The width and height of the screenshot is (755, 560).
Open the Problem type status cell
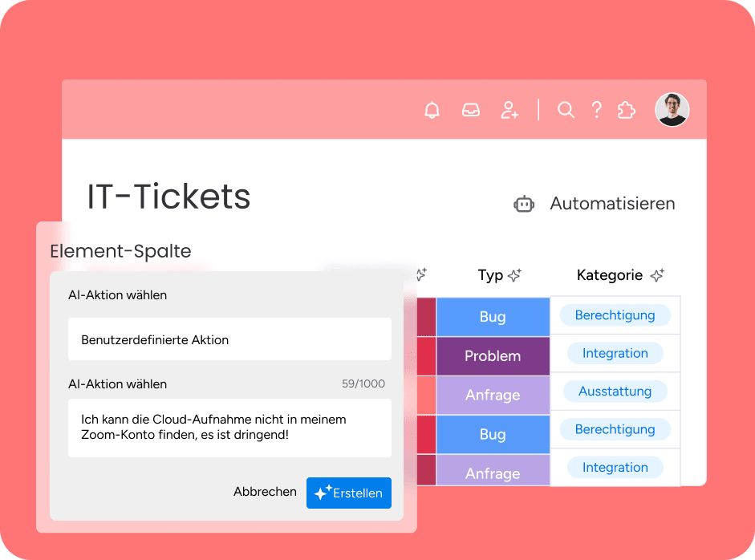click(493, 356)
